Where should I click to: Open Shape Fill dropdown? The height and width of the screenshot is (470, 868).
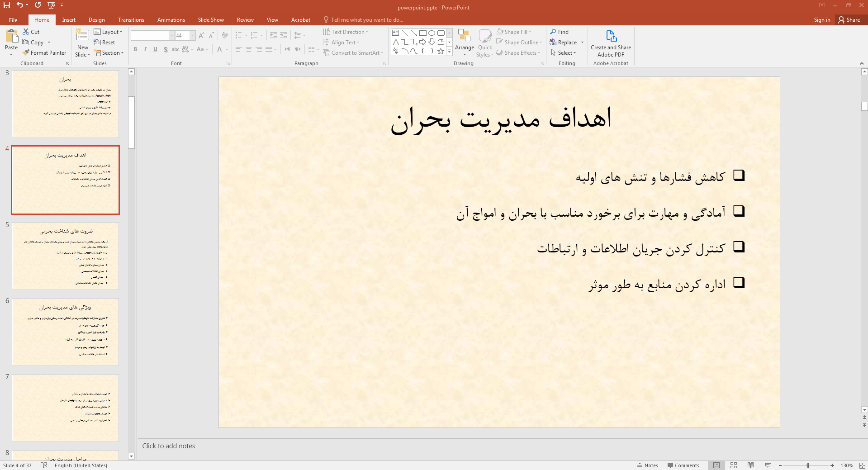(514, 32)
